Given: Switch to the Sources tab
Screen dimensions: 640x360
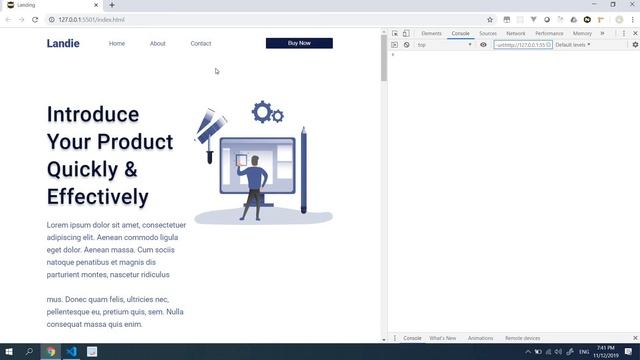Looking at the screenshot, I should tap(488, 33).
